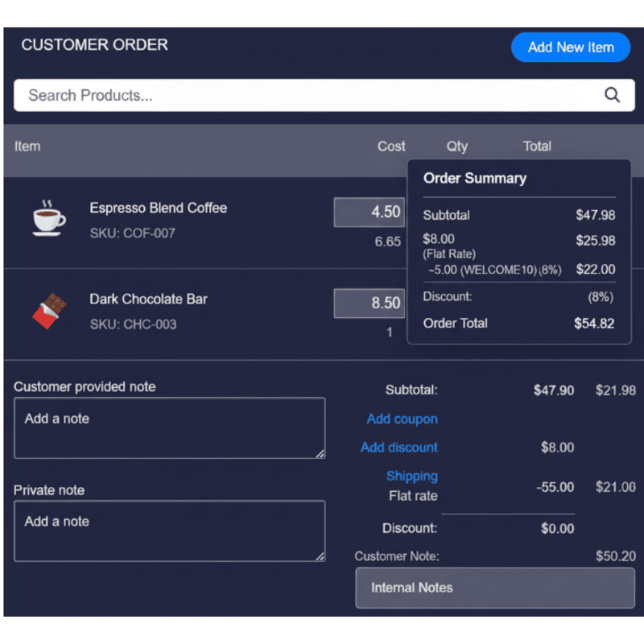Click the chocolate bar product image

tap(50, 311)
